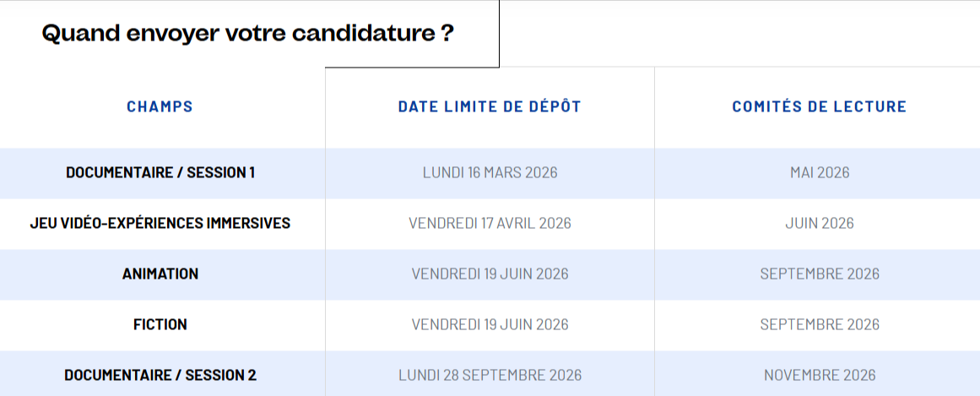Click the LUNDI 16 MARS 2026 date

(x=490, y=172)
